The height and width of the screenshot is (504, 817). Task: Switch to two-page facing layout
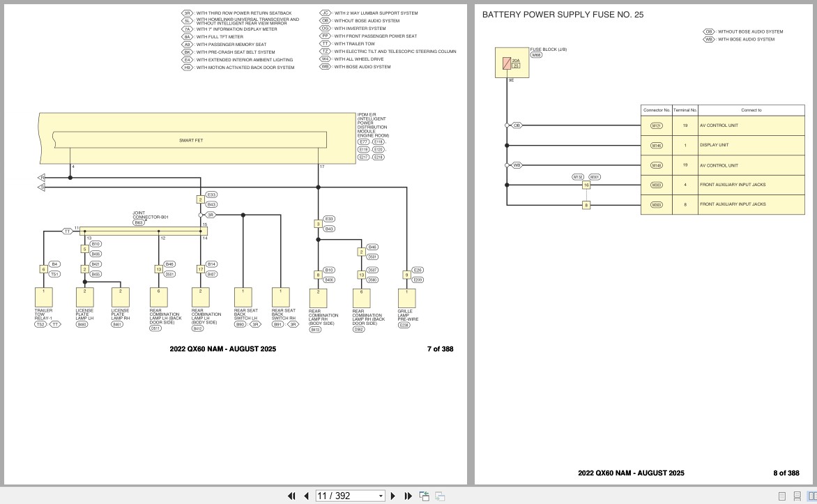tap(812, 496)
